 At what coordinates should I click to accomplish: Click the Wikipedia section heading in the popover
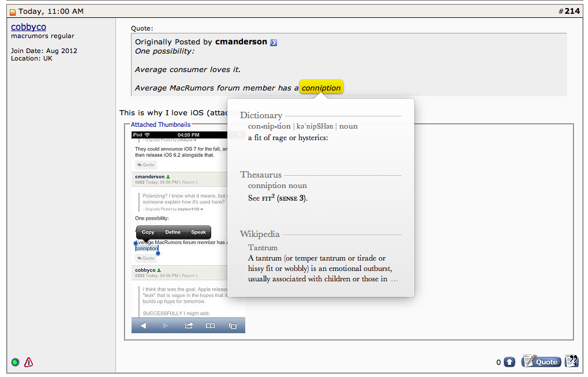pyautogui.click(x=260, y=234)
